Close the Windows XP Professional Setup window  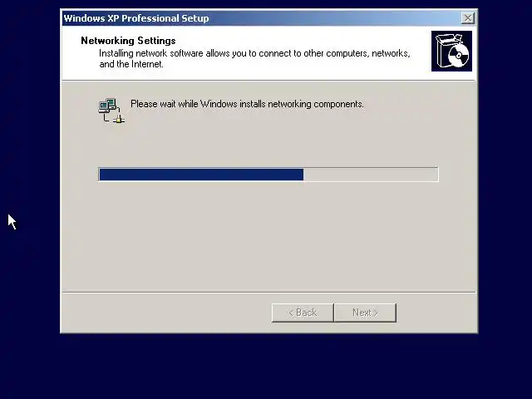[467, 18]
